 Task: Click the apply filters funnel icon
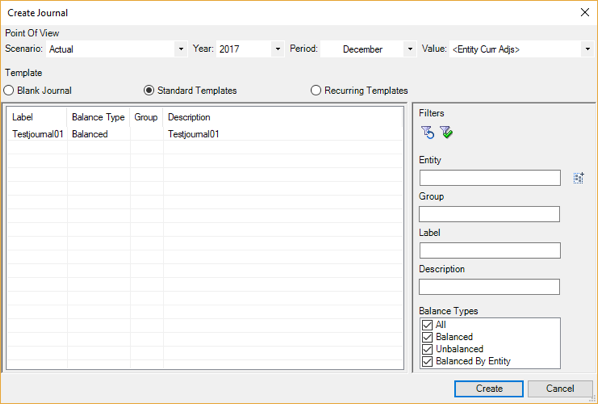(x=446, y=132)
